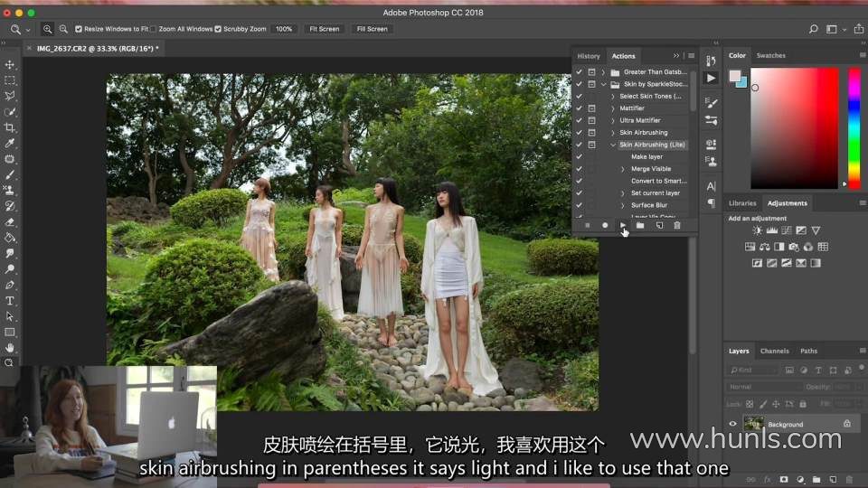Click the Zoom In magnifier option
Screen dimensions: 868x488
pos(48,29)
